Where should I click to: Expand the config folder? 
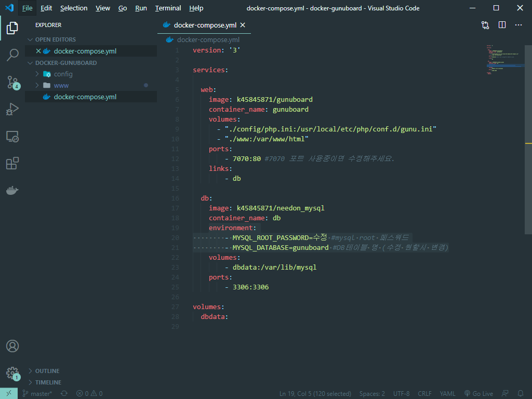63,74
